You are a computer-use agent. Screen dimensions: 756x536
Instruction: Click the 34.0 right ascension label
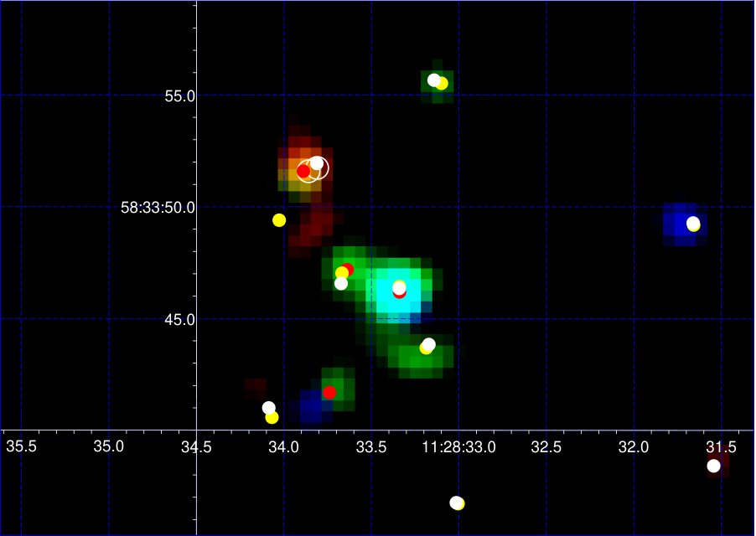[284, 448]
